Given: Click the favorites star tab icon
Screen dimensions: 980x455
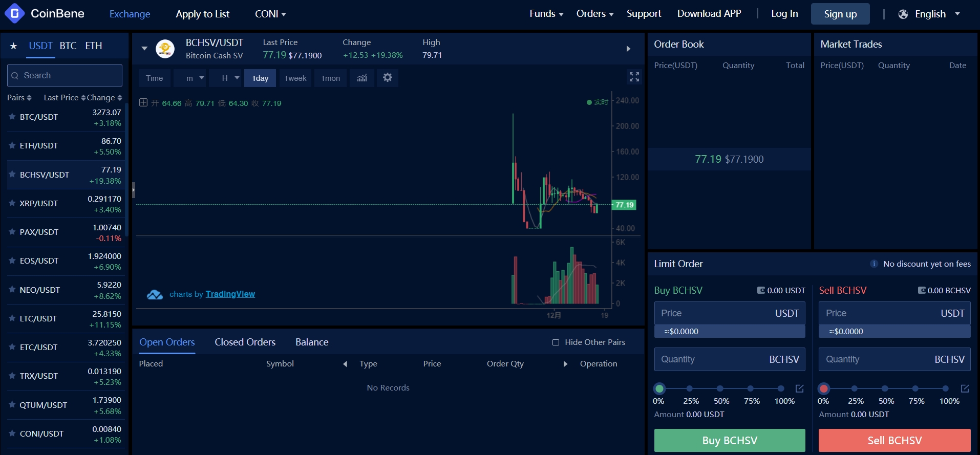Looking at the screenshot, I should 14,46.
